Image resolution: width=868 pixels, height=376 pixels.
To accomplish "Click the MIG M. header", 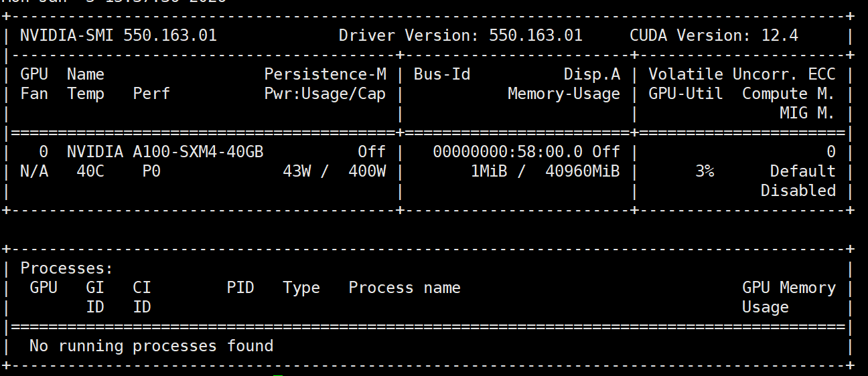I will (x=807, y=113).
